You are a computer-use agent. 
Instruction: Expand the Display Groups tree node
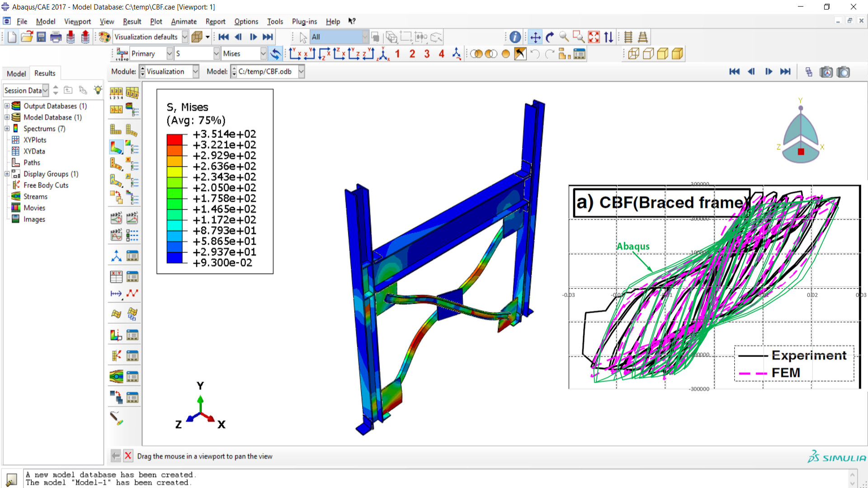(x=7, y=174)
